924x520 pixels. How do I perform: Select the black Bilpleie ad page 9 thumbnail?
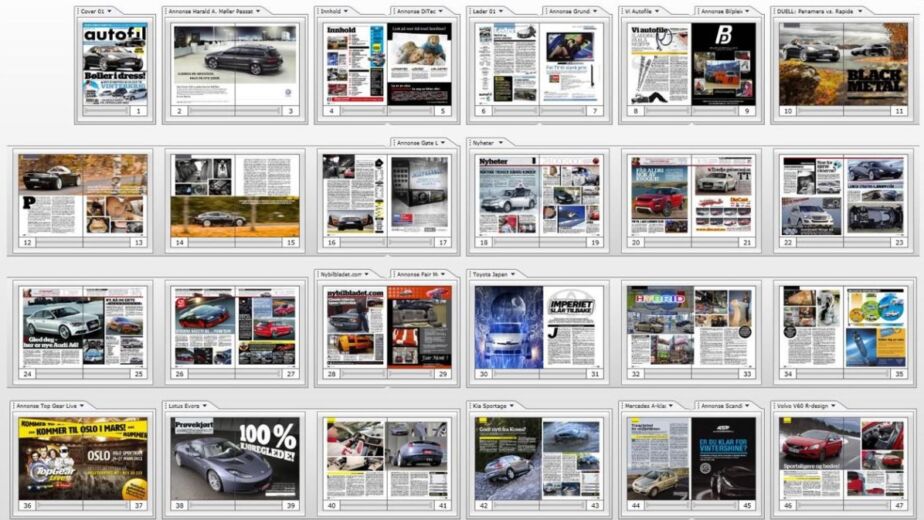pyautogui.click(x=724, y=64)
